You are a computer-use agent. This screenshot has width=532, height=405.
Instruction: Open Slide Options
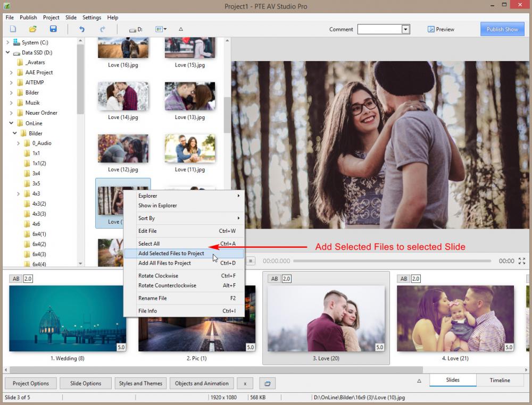85,383
